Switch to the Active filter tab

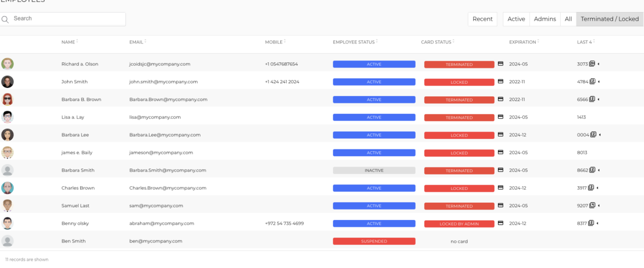(x=516, y=19)
